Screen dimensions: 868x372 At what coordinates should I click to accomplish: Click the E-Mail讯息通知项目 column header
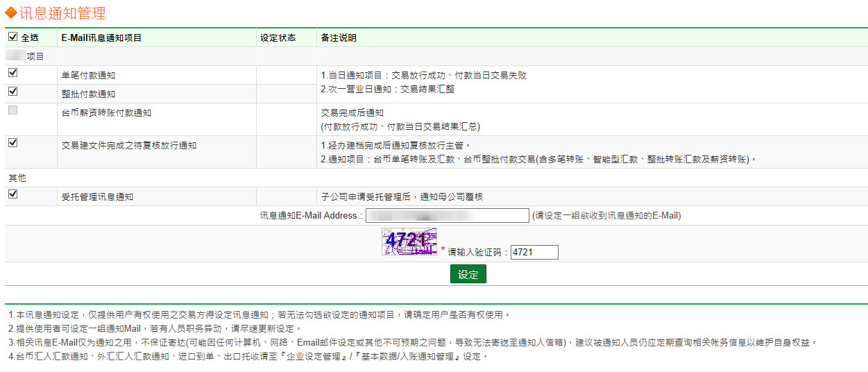101,38
